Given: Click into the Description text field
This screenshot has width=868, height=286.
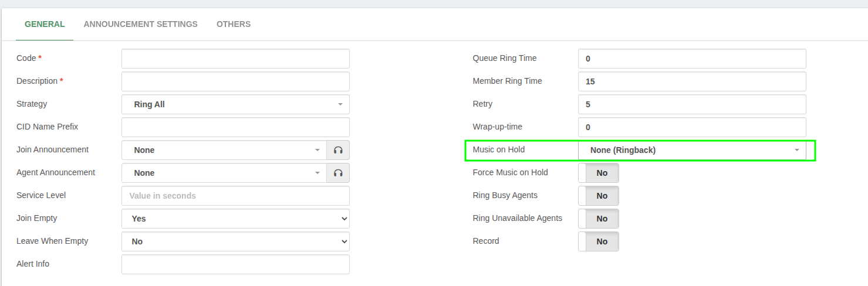Looking at the screenshot, I should click(x=235, y=81).
